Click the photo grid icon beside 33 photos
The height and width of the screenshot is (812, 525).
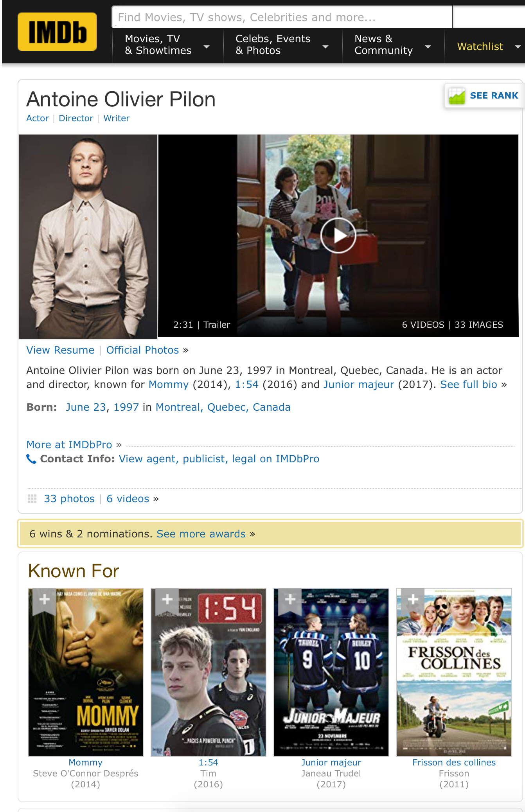coord(32,499)
